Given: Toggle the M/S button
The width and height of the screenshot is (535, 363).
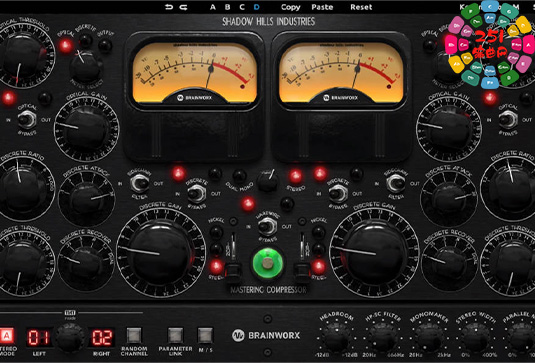Looking at the screenshot, I should click(x=205, y=335).
